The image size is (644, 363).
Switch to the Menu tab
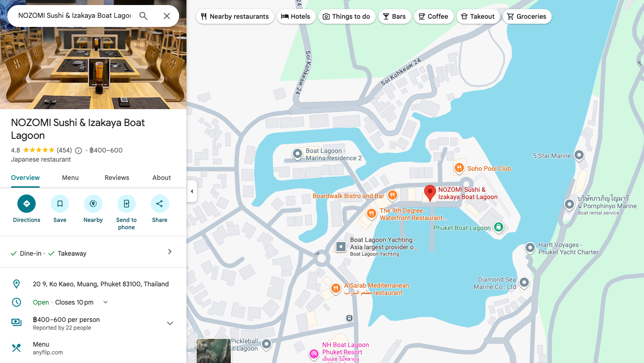pyautogui.click(x=70, y=178)
